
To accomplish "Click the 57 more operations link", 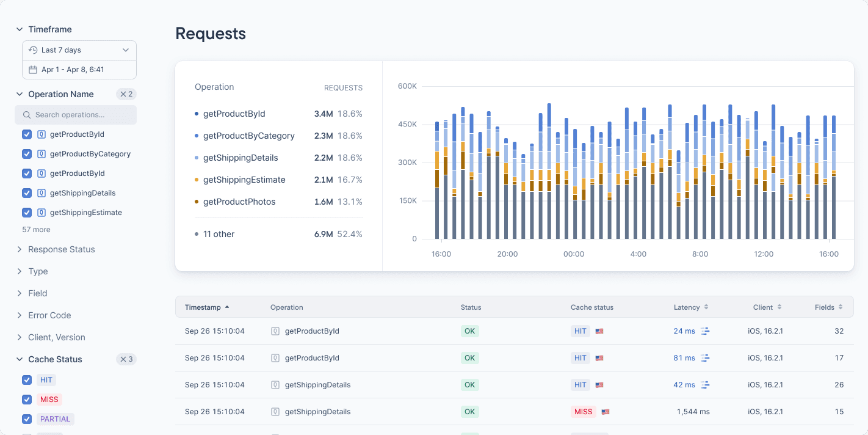I will pyautogui.click(x=36, y=230).
